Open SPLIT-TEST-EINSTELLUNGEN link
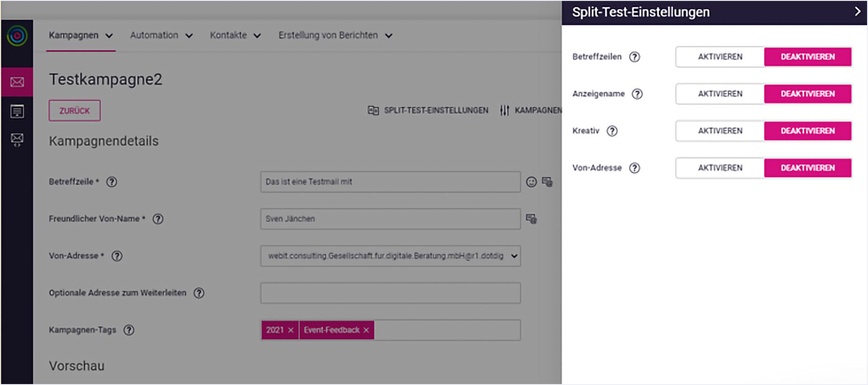This screenshot has width=868, height=385. (x=428, y=110)
